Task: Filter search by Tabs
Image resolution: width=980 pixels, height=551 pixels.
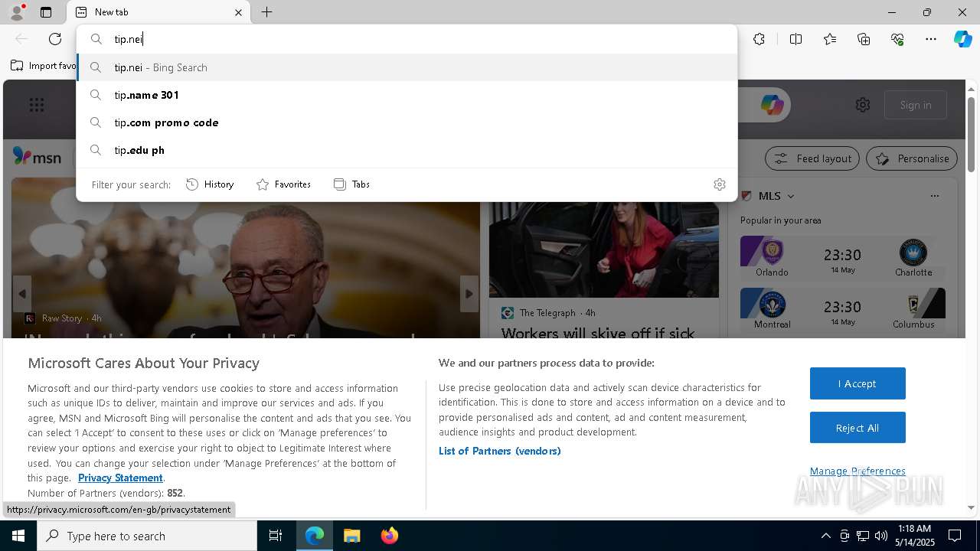Action: click(351, 184)
